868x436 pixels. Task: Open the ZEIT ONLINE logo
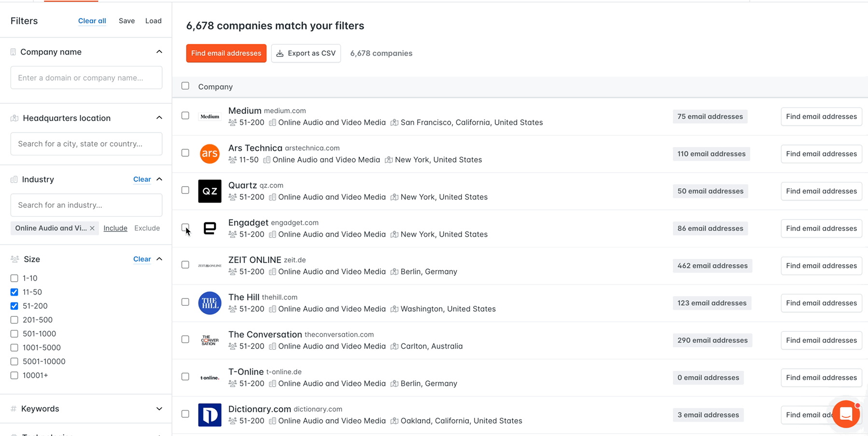pos(210,266)
